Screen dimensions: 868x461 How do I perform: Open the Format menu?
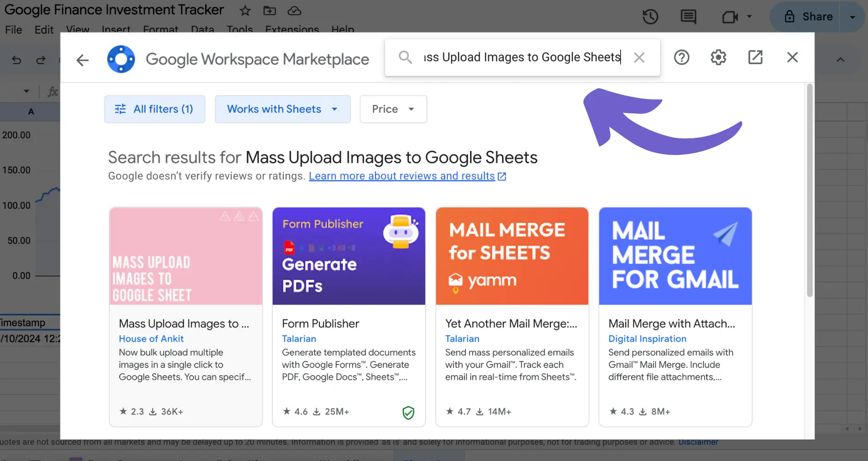pyautogui.click(x=160, y=30)
